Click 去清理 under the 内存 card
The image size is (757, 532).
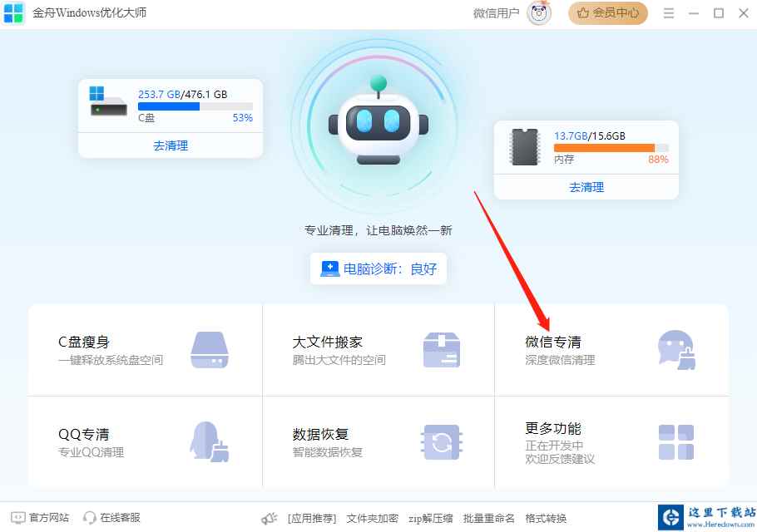pos(586,187)
